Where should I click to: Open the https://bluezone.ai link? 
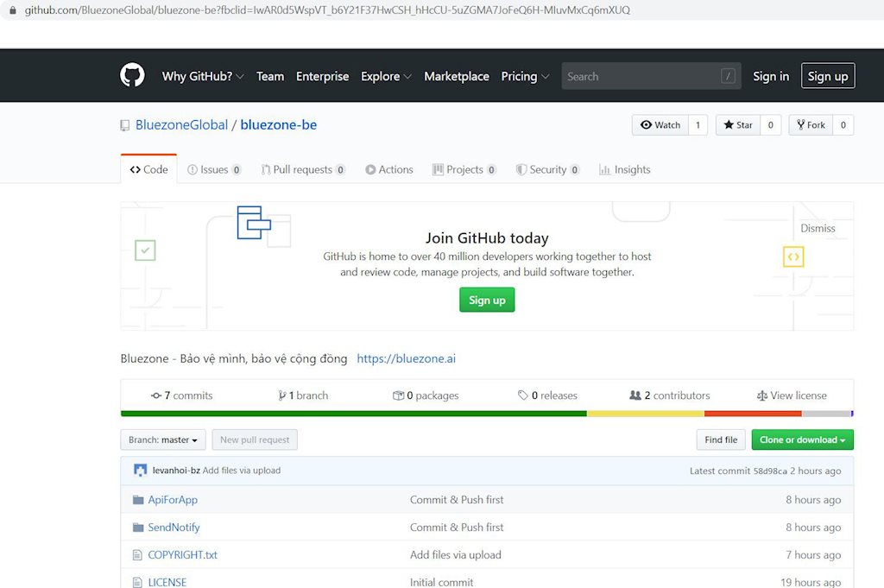pos(406,358)
